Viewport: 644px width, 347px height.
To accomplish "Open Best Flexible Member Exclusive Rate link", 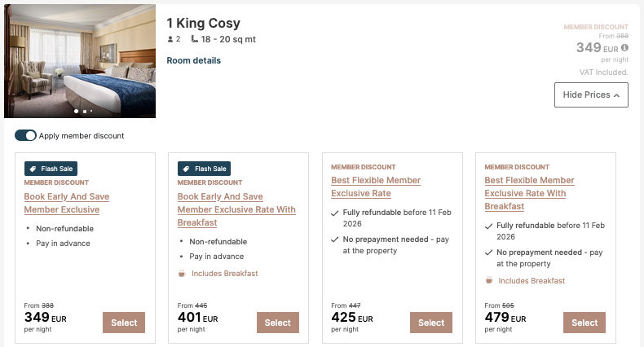I will [376, 187].
